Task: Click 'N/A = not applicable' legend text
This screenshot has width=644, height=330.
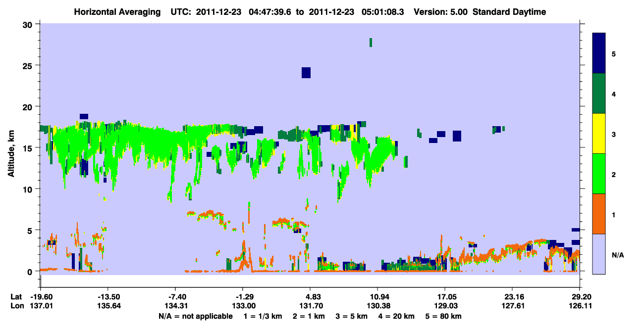Action: [x=196, y=316]
